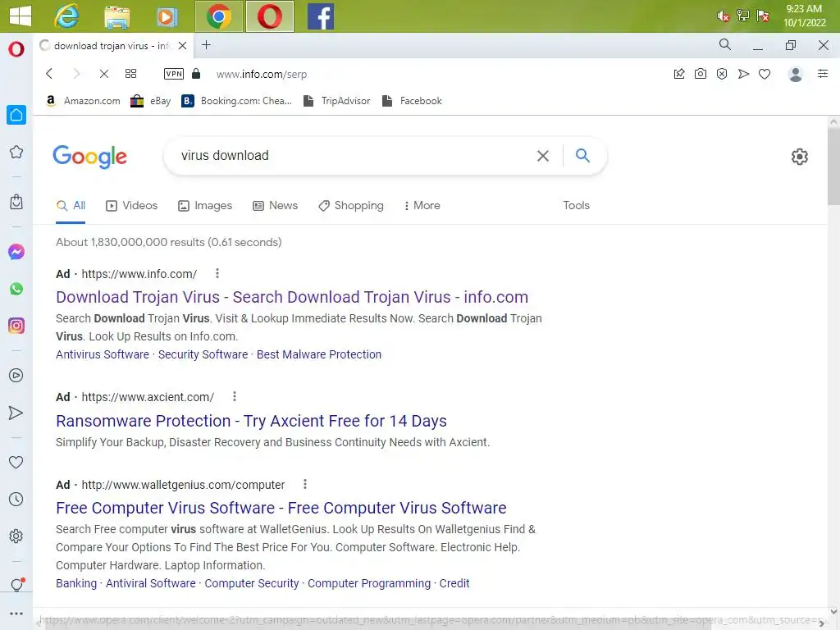Open Messenger in the Opera sidebar
The width and height of the screenshot is (840, 630).
tap(16, 252)
